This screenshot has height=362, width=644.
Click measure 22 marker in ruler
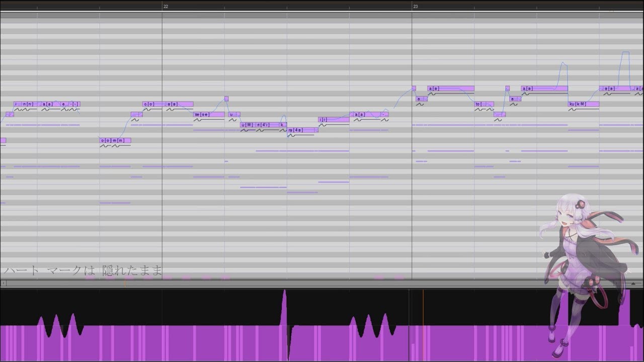click(166, 7)
